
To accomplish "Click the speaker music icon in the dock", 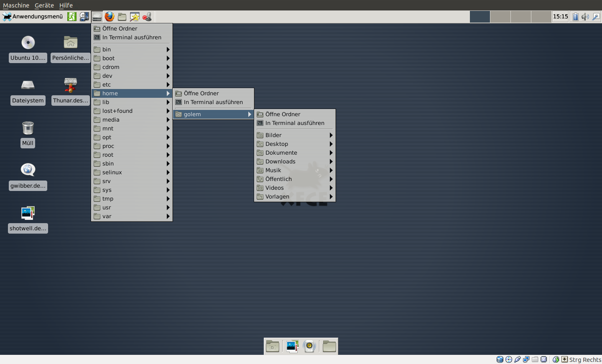I will (x=309, y=346).
